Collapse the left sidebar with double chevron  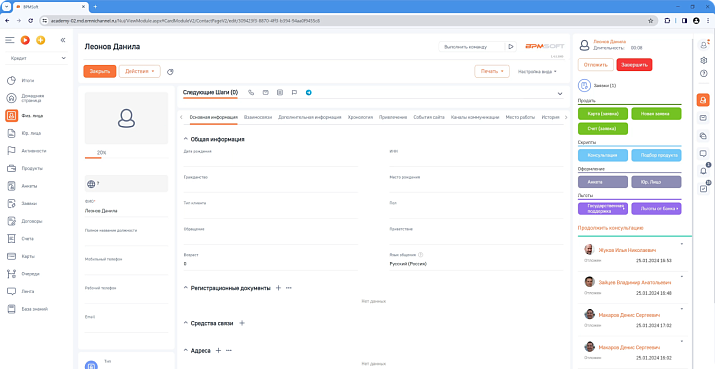(x=63, y=40)
